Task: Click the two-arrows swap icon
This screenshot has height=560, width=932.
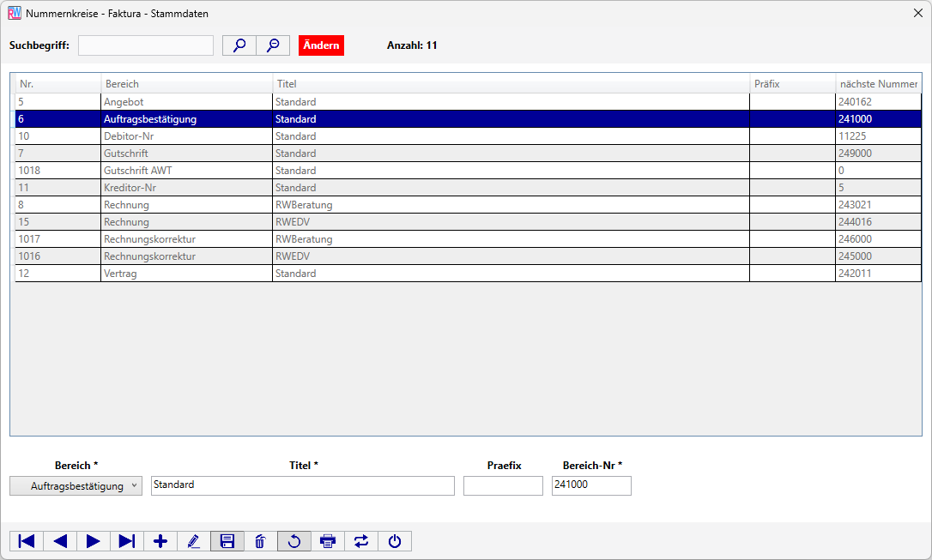Action: pos(360,541)
